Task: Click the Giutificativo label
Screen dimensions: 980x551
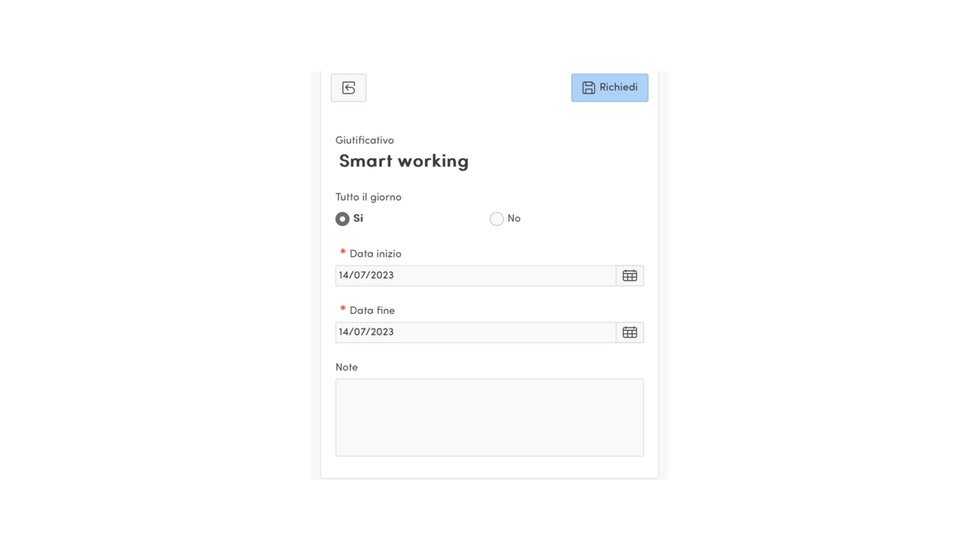Action: point(364,140)
